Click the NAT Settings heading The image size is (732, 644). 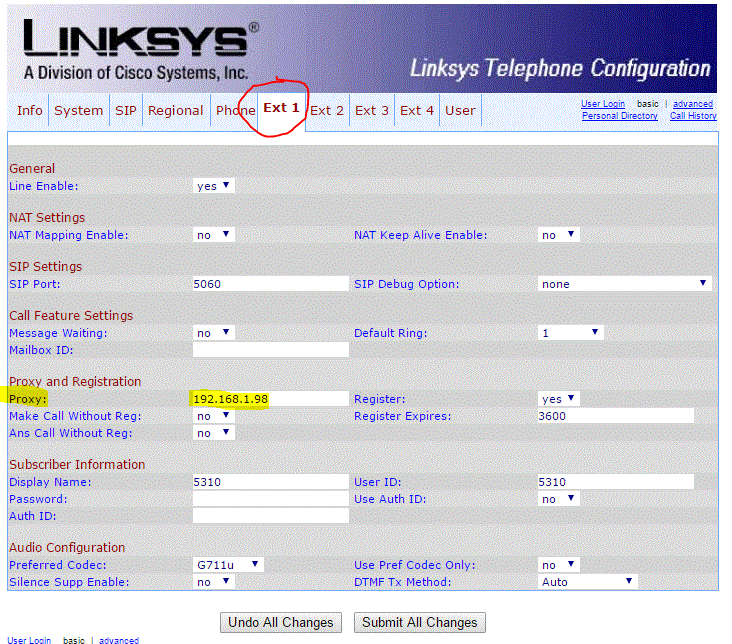tap(47, 218)
